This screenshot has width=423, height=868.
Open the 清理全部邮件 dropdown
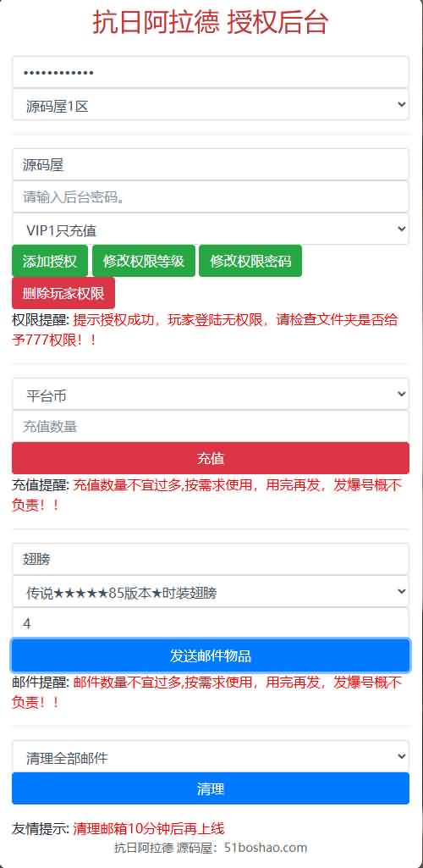point(210,757)
